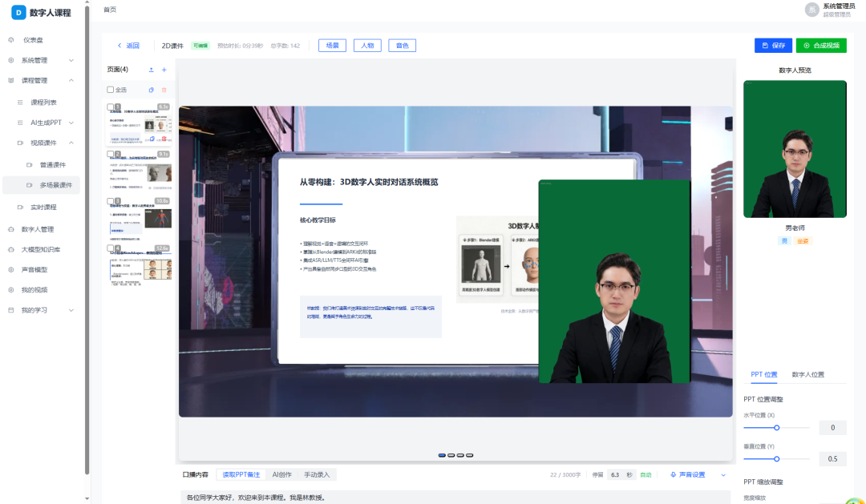
Task: Click the plus icon to add page
Action: [x=164, y=70]
